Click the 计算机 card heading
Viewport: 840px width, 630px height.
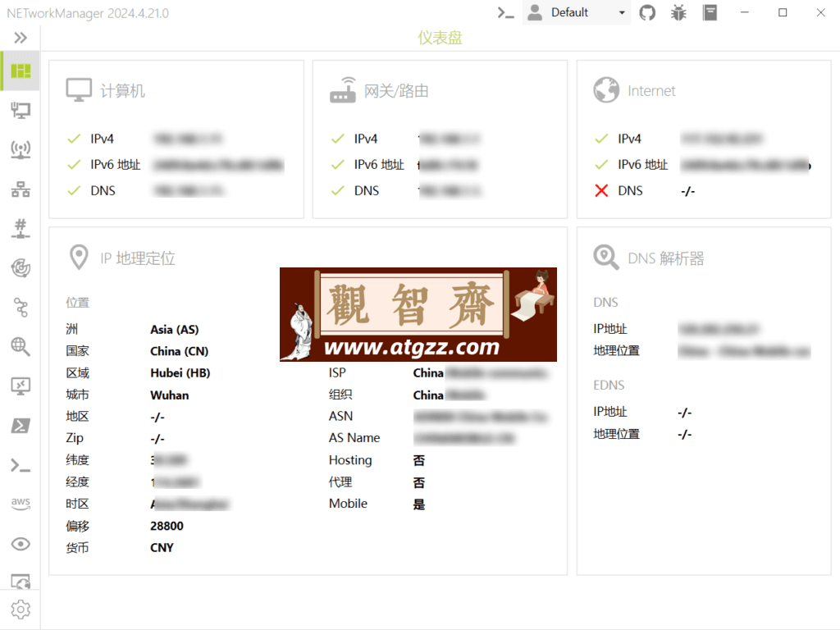pos(123,90)
